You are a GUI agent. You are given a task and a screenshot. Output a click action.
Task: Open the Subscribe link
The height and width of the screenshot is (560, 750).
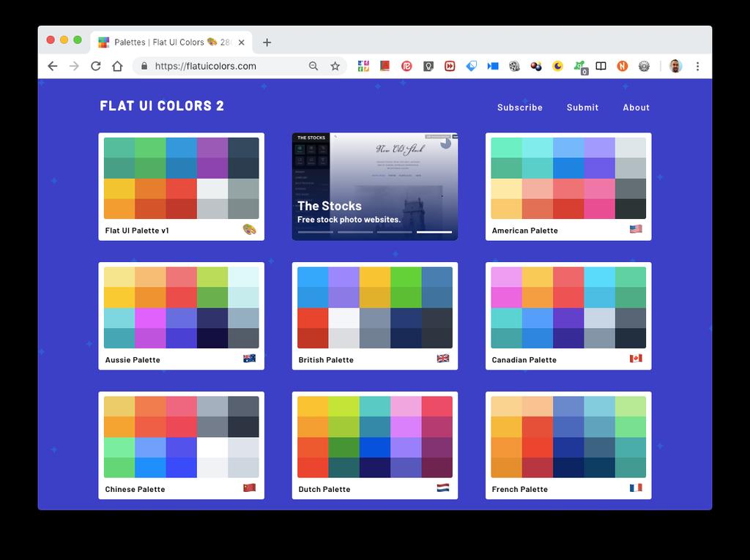coord(520,108)
